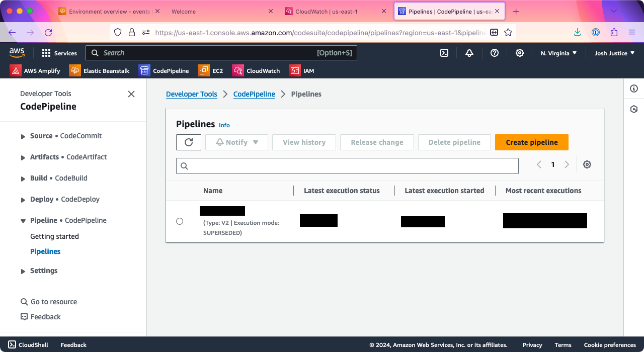Open the Services grid menu
This screenshot has height=352, width=644.
click(x=59, y=53)
